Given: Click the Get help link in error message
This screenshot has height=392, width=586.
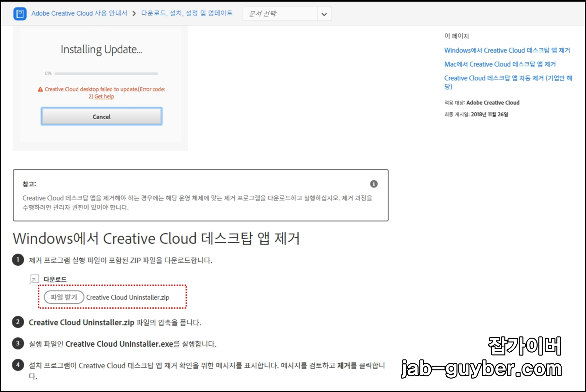Looking at the screenshot, I should tap(104, 96).
